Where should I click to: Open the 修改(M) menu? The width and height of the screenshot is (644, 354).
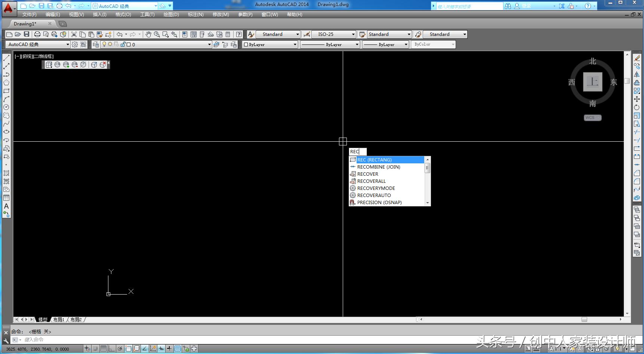[221, 15]
